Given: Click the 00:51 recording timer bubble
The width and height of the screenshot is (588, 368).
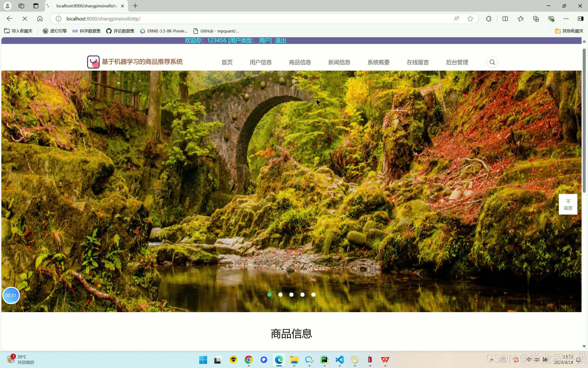Looking at the screenshot, I should pyautogui.click(x=11, y=296).
